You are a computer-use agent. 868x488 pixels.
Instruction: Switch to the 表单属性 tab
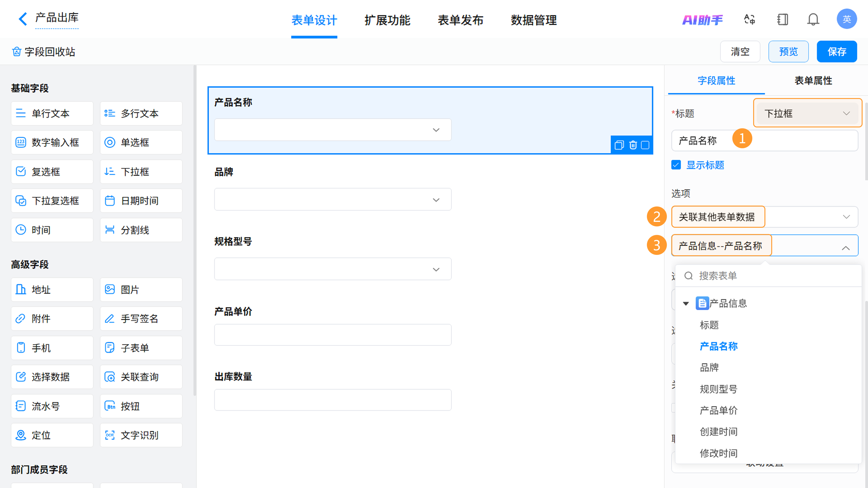click(x=813, y=81)
